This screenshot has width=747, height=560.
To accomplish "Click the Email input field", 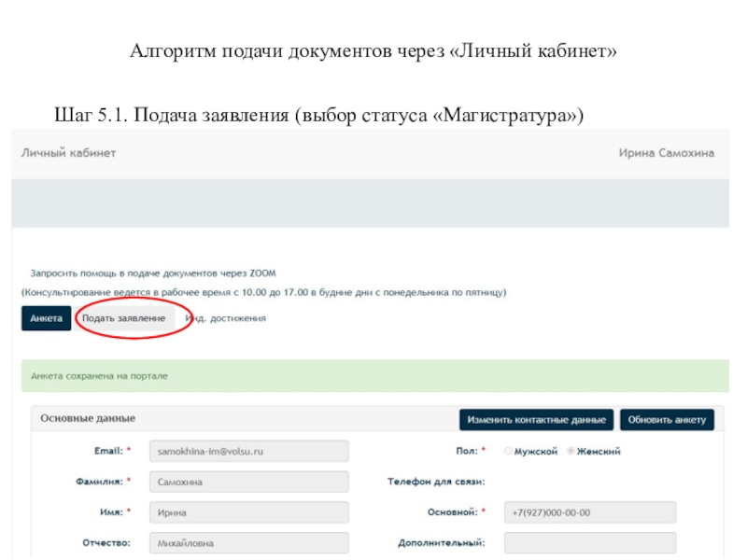I will [x=249, y=451].
